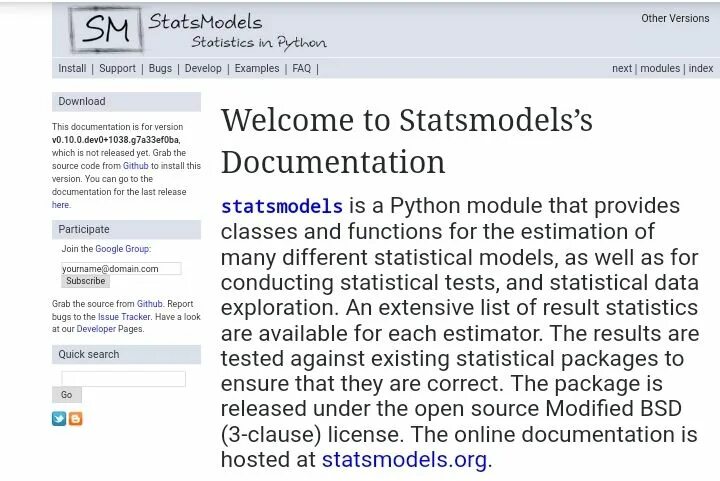
Task: Click the Other Versions link
Action: point(675,18)
